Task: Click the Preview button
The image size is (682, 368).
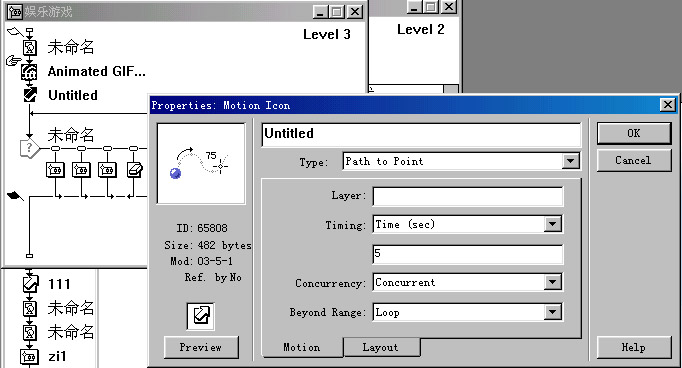Action: (201, 347)
